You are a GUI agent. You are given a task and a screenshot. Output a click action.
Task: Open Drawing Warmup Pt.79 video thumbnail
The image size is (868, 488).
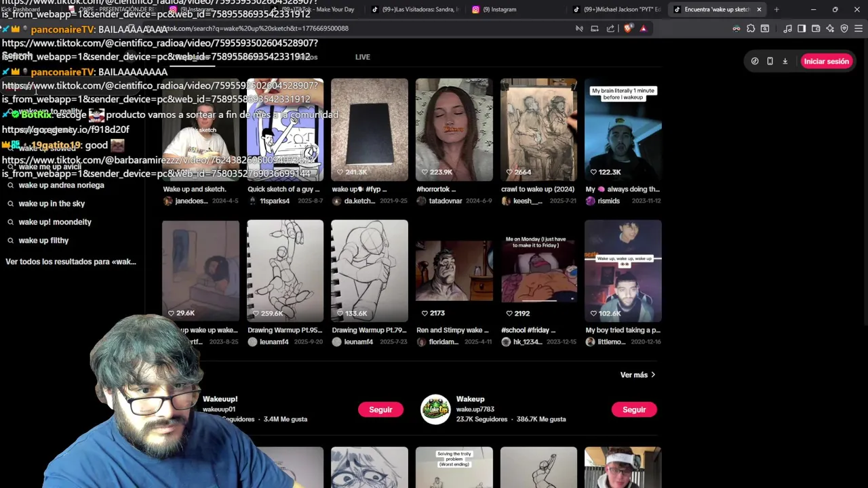coord(370,270)
